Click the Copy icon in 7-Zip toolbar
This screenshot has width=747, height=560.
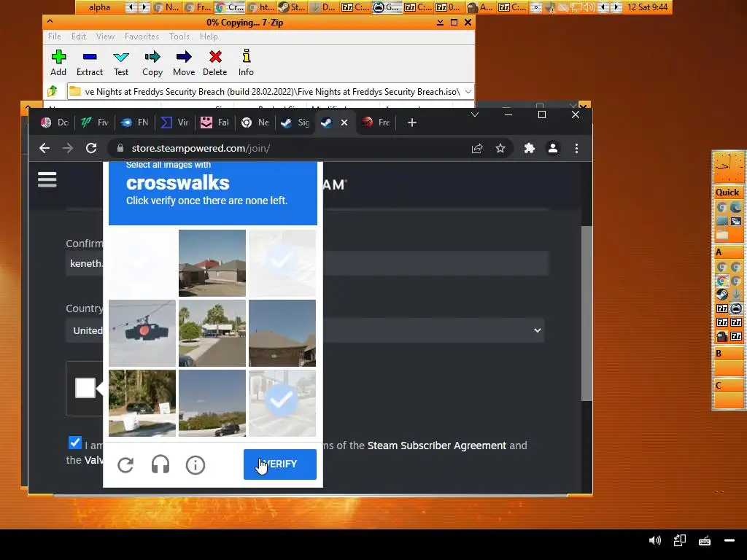pyautogui.click(x=152, y=57)
